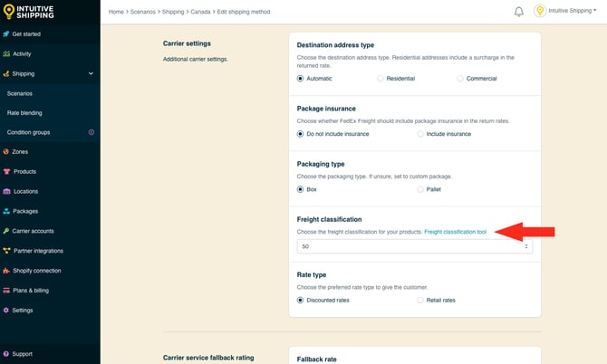Go to Home breadcrumb
This screenshot has height=364, width=607.
[116, 12]
